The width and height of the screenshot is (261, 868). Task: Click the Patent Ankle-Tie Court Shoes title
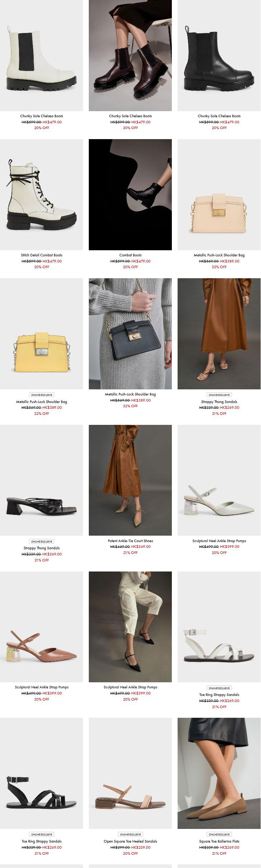pyautogui.click(x=130, y=541)
